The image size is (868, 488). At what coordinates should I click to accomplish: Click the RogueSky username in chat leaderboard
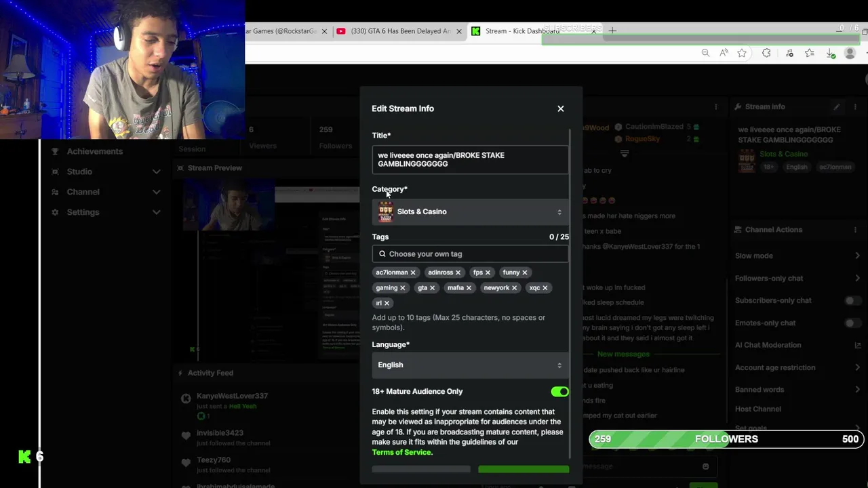click(642, 139)
